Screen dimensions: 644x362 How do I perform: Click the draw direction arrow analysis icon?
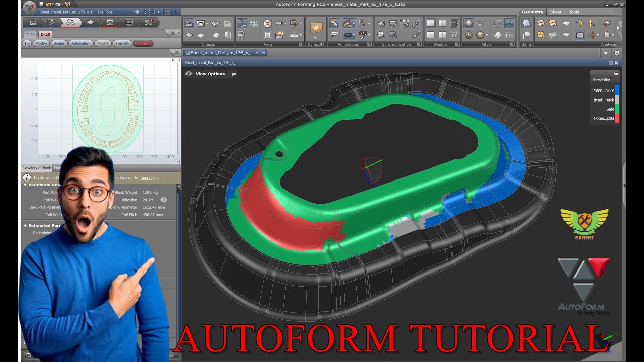tap(591, 23)
